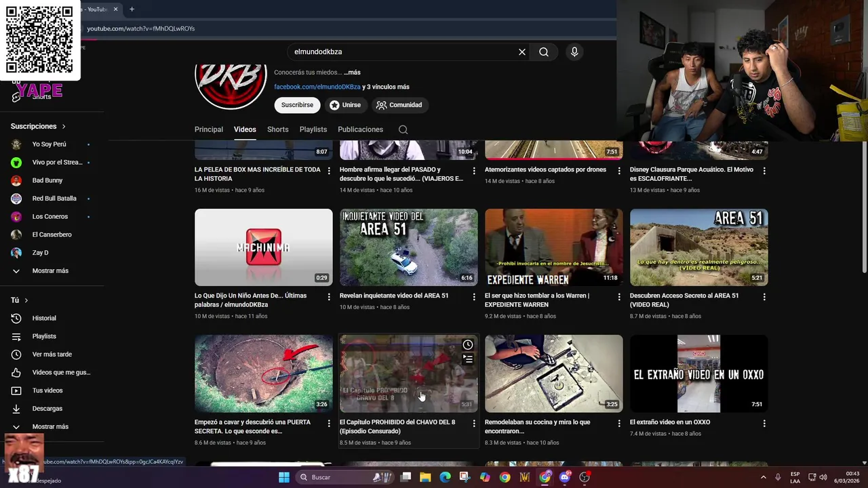
Task: Open options for 'Atemorizantes videos captados por drones'
Action: coord(619,171)
